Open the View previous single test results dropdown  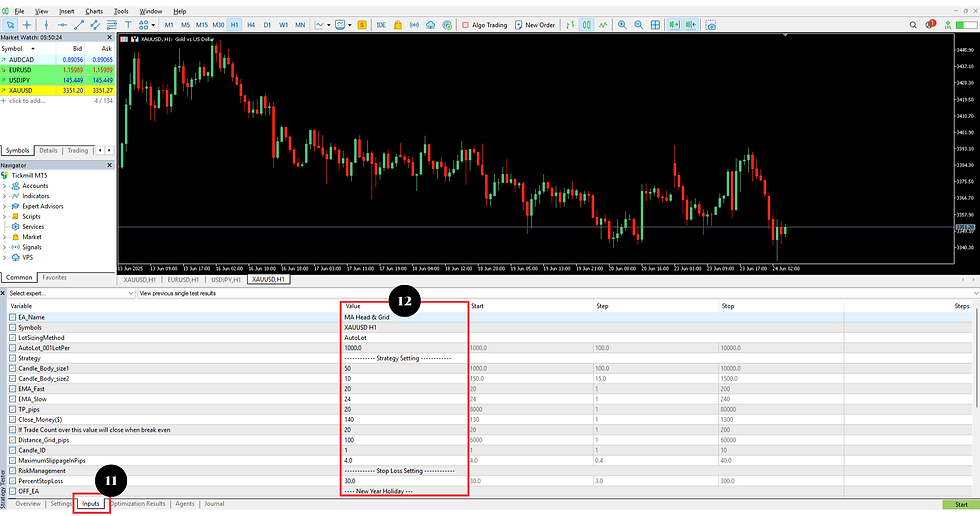pos(558,293)
